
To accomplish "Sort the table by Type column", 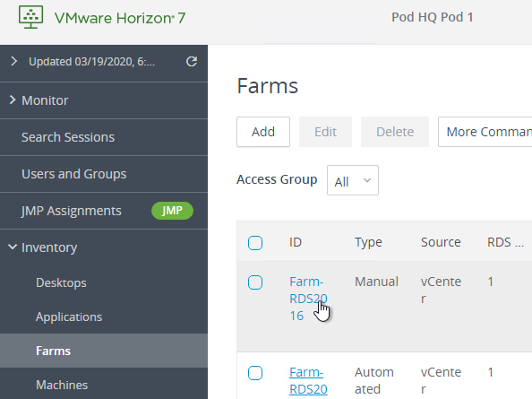I will tap(368, 242).
